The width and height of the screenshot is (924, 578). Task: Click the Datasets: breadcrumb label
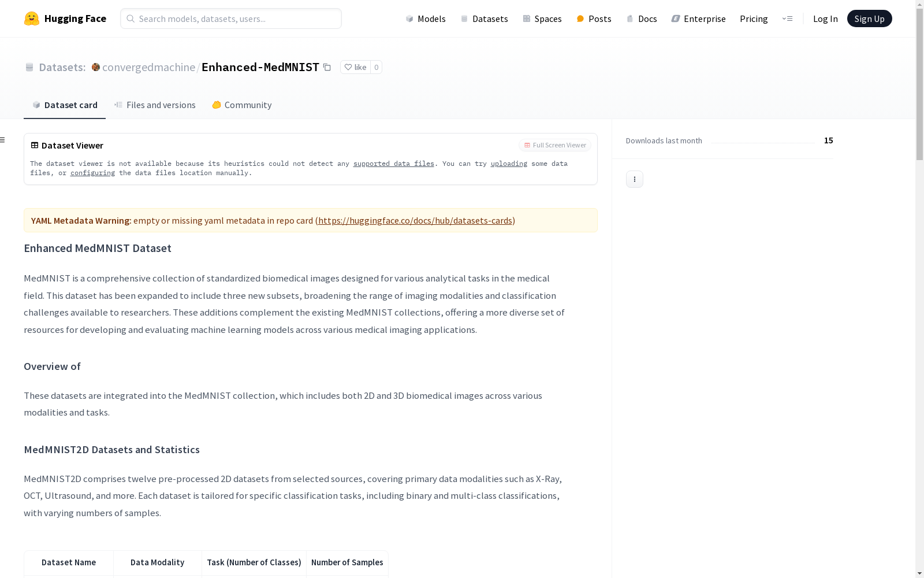(x=62, y=67)
